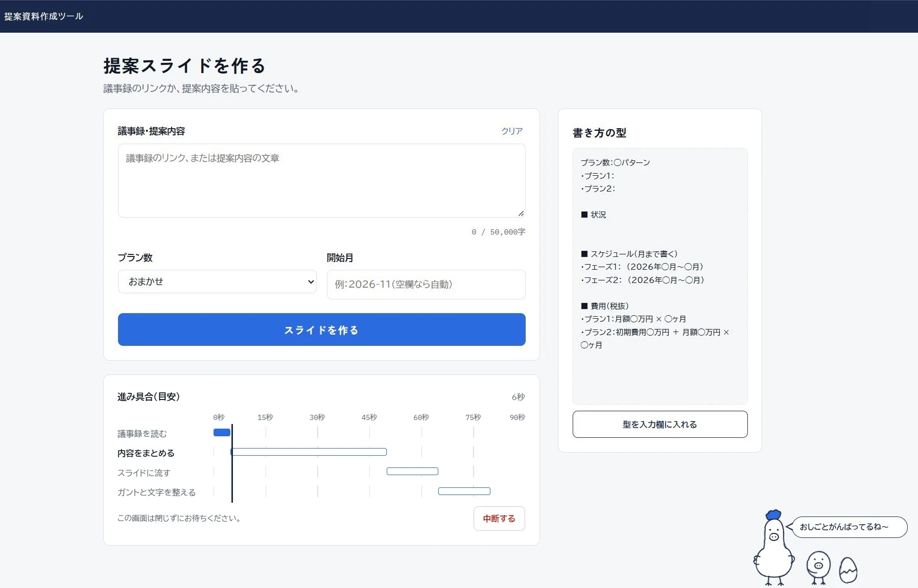Click the resize grip of the 議事録 textarea
This screenshot has height=588, width=918.
(x=521, y=213)
